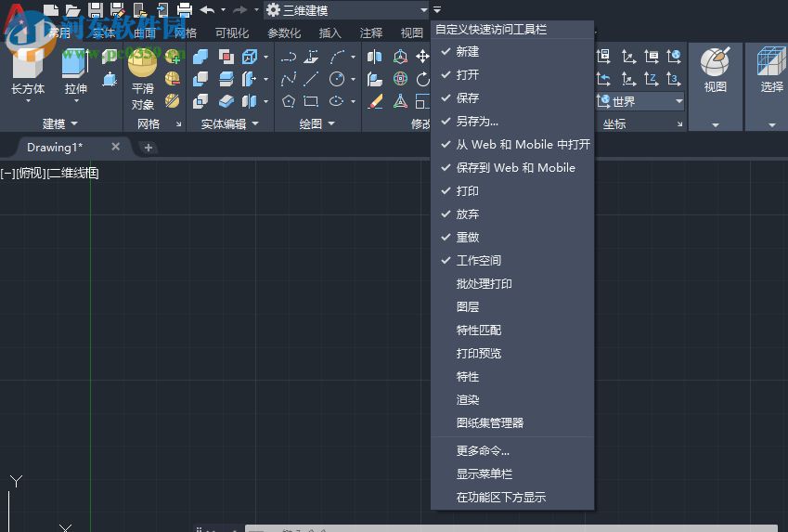Click the 视图 globe-with-brush icon
This screenshot has height=532, width=788.
click(x=715, y=61)
